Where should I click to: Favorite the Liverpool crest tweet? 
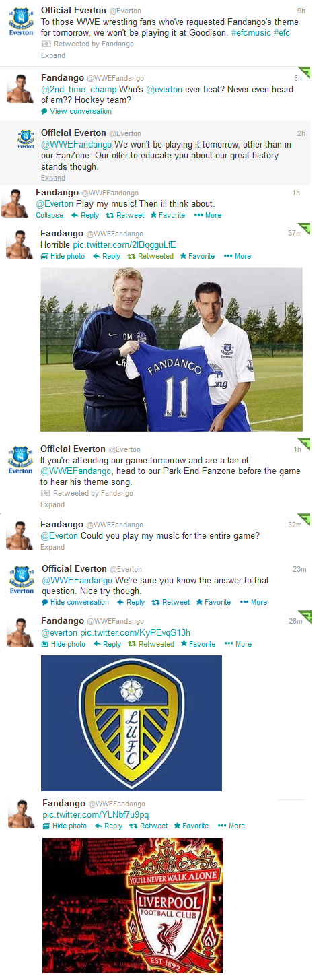tap(191, 826)
